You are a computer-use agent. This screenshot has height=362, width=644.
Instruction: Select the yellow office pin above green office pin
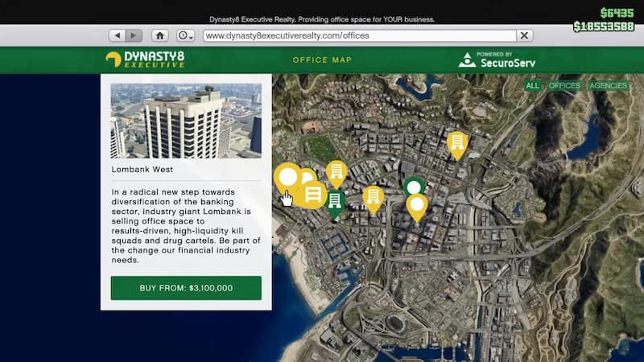[x=336, y=173]
